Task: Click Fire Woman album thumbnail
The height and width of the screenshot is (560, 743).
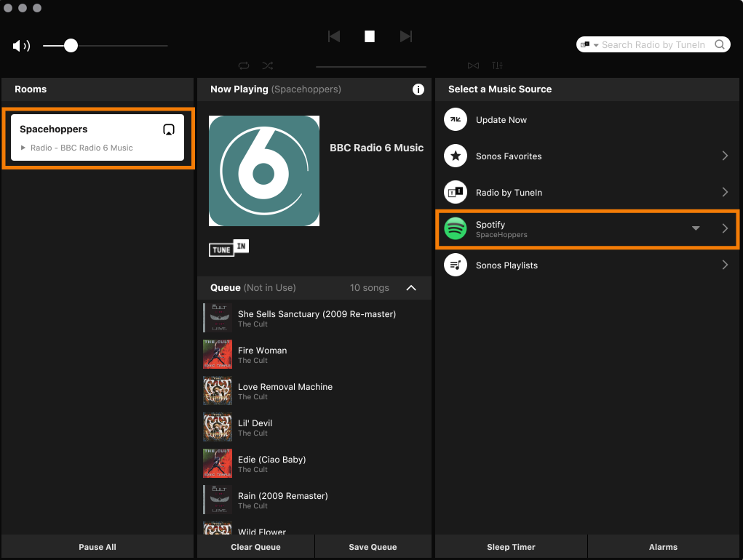Action: (218, 355)
